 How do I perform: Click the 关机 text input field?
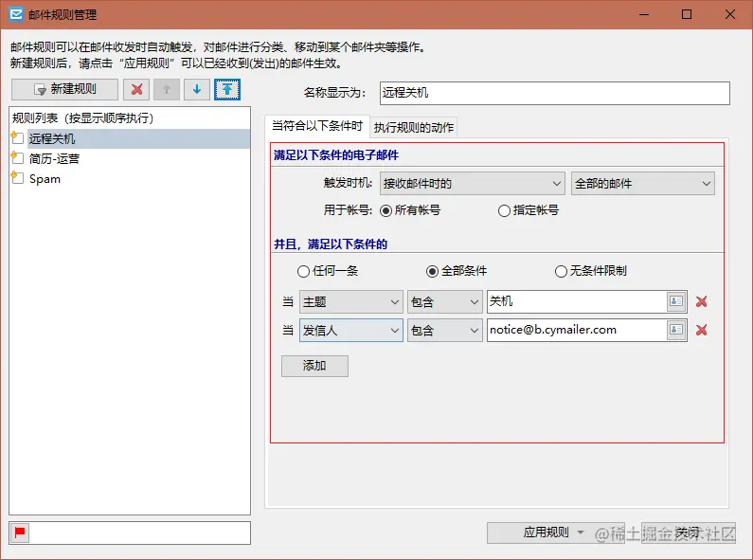577,301
